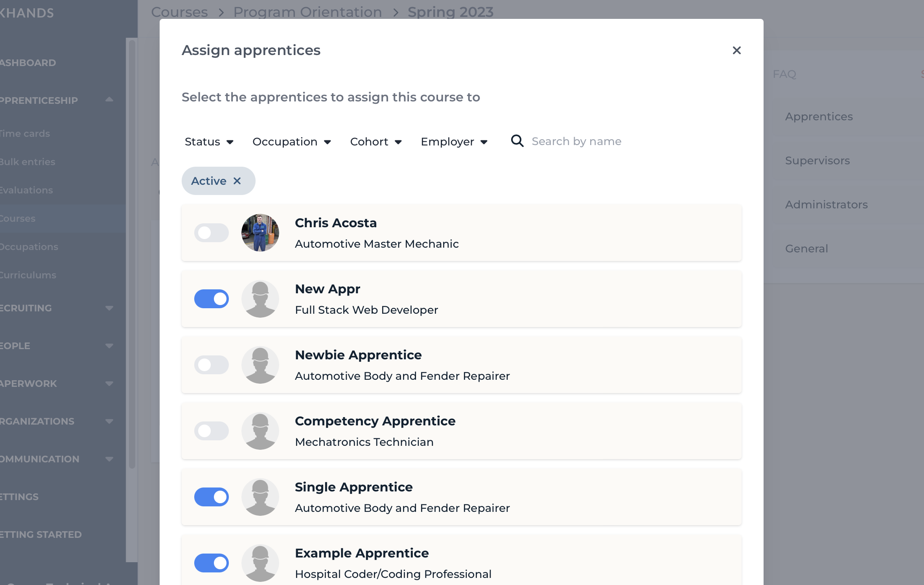Screen dimensions: 924x585
Task: Close the Assign apprentices dialog
Action: (736, 50)
